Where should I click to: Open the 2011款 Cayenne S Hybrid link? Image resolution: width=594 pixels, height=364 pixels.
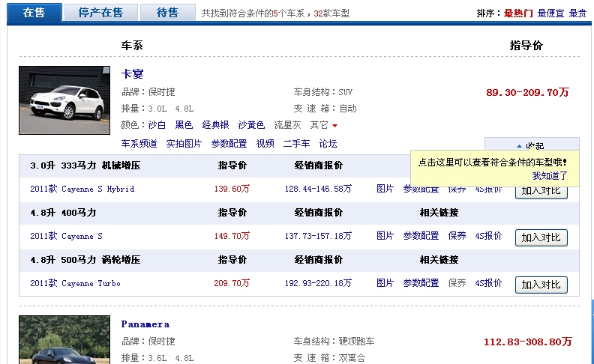pos(82,189)
